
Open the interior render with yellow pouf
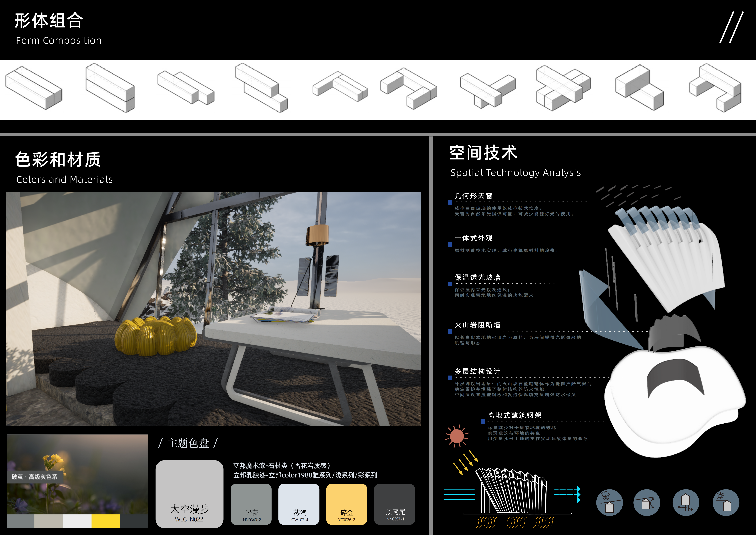[x=213, y=309]
